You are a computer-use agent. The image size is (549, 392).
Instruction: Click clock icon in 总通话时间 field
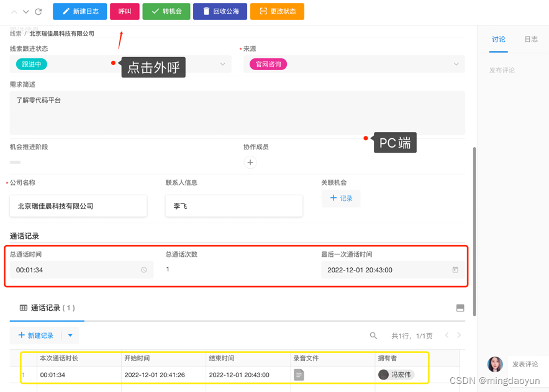(x=144, y=270)
